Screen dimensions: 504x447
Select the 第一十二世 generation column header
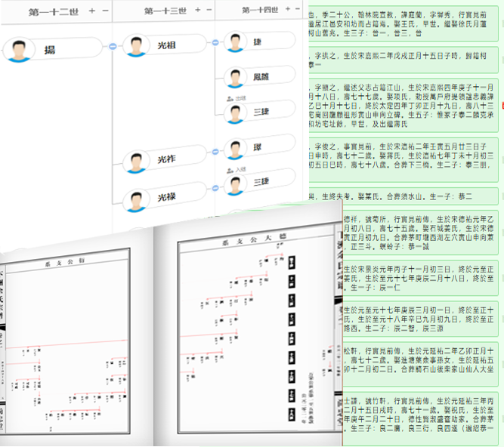tap(54, 11)
